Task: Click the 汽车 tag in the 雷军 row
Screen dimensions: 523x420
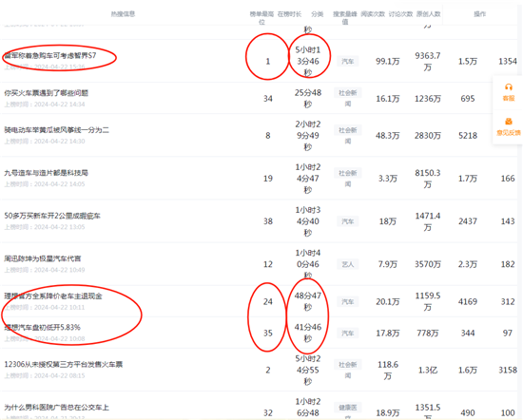Action: pos(347,62)
